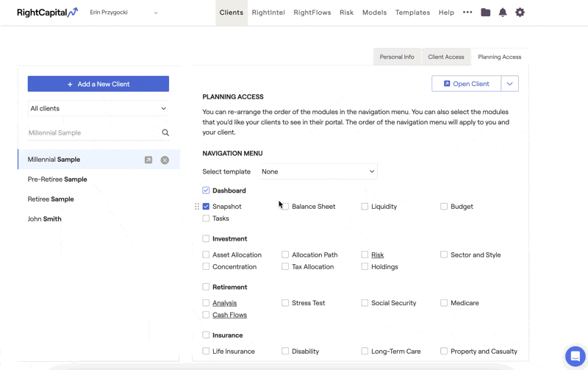Enable the Disability checkbox
The image size is (588, 370).
tap(285, 351)
